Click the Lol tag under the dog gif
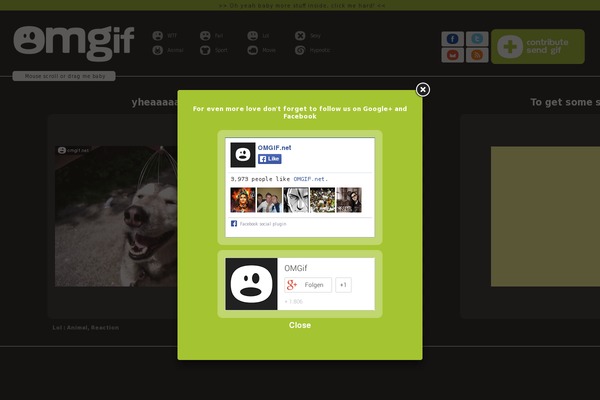 point(57,328)
